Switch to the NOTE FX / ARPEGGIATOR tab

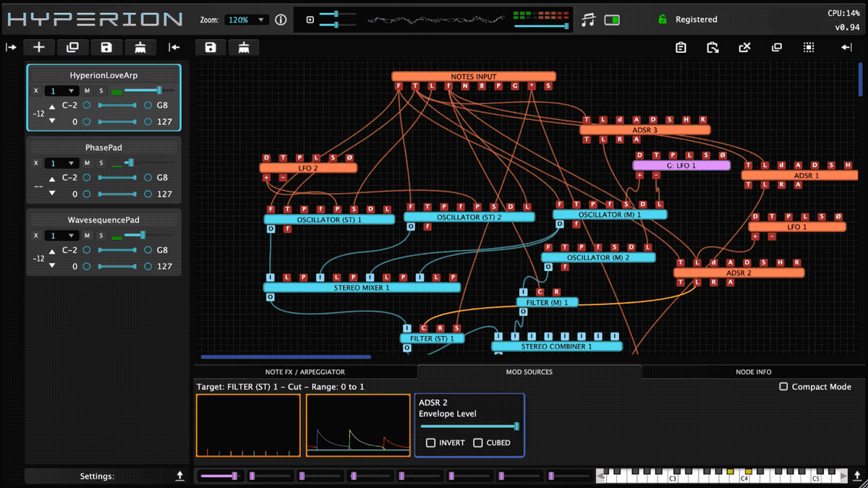tap(305, 372)
